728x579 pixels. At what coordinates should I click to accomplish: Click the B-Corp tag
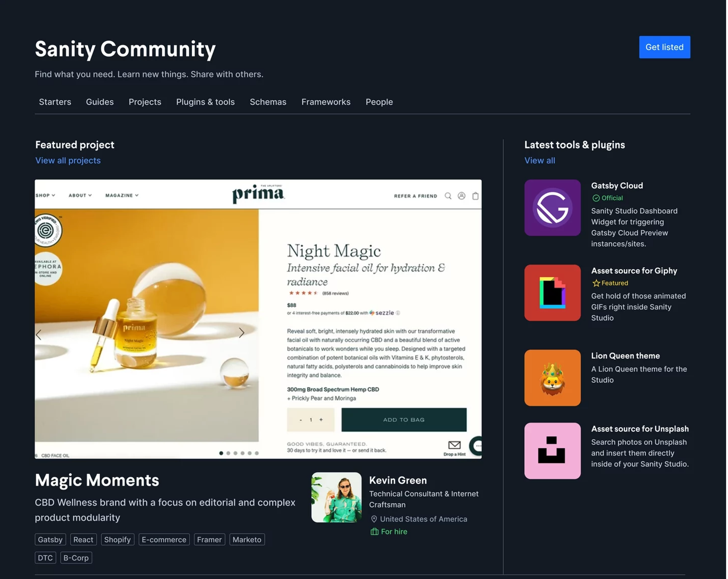tap(76, 558)
